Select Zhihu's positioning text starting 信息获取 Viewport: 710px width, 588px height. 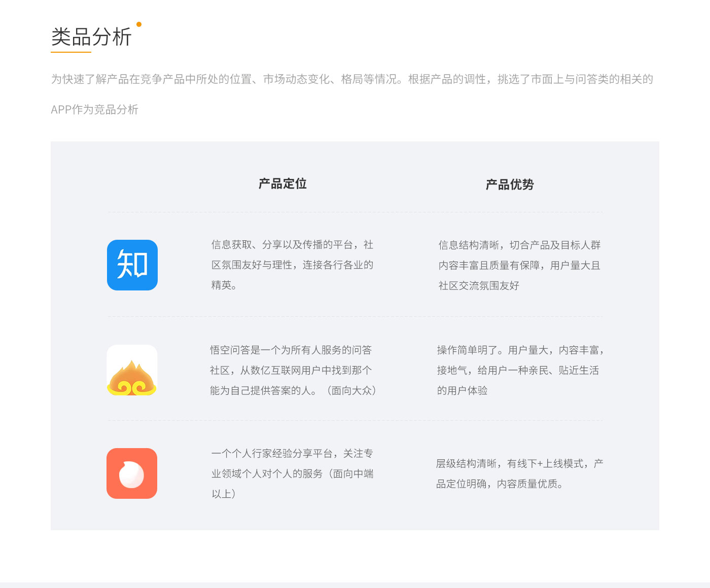pos(292,265)
